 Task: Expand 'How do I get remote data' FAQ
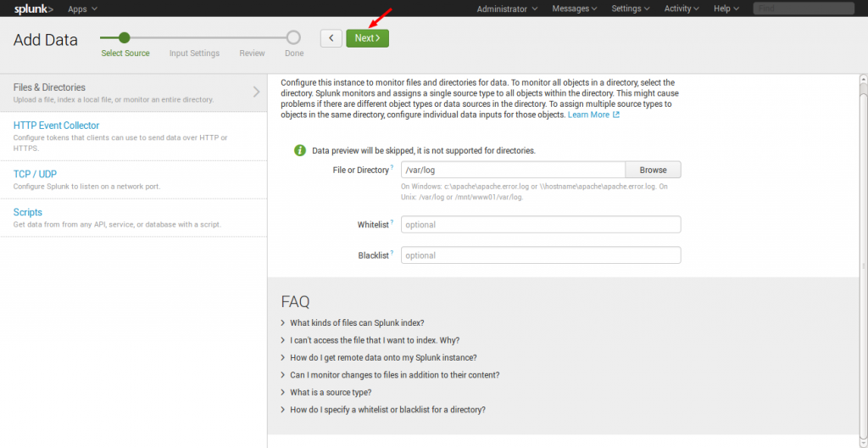pyautogui.click(x=383, y=357)
